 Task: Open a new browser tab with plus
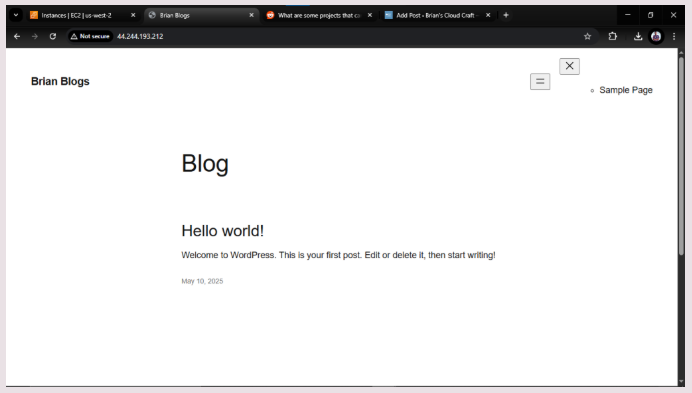506,15
